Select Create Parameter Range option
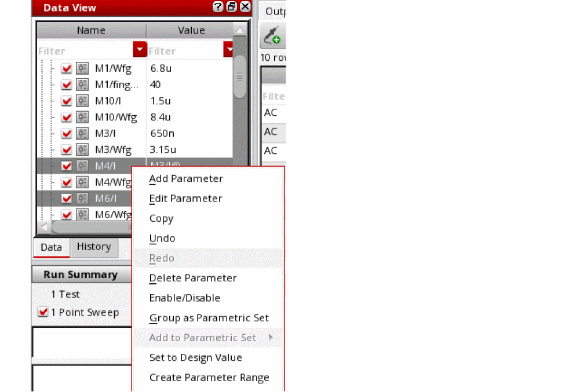587x392 pixels. pos(209,378)
